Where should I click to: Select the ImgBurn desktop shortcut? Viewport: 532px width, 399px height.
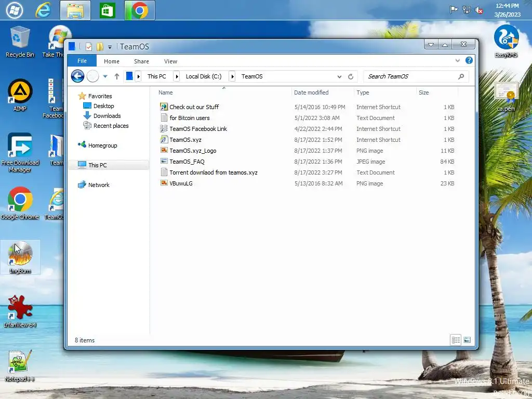pos(20,258)
